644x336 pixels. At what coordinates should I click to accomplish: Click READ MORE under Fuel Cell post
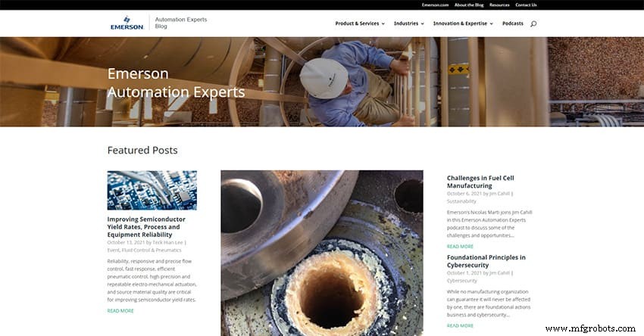[x=460, y=247]
